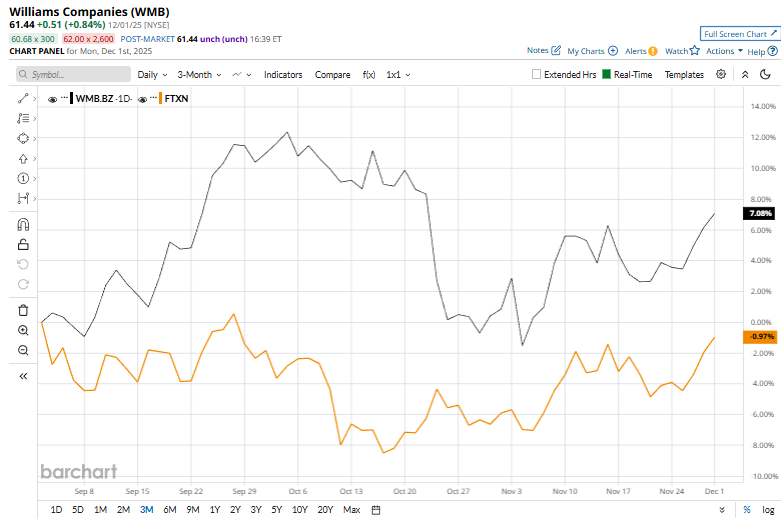Open FTXN series options ellipsis
Screen dimensions: 781x522
(153, 98)
